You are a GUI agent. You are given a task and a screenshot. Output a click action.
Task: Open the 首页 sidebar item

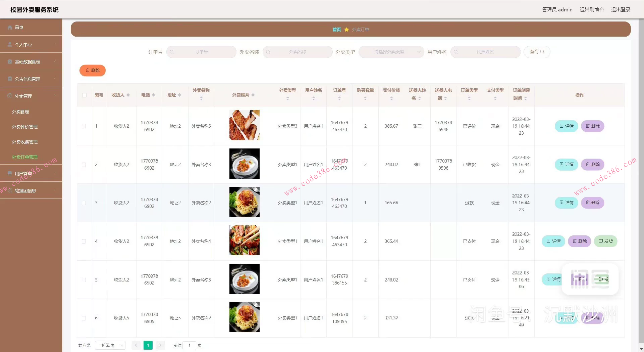click(31, 27)
